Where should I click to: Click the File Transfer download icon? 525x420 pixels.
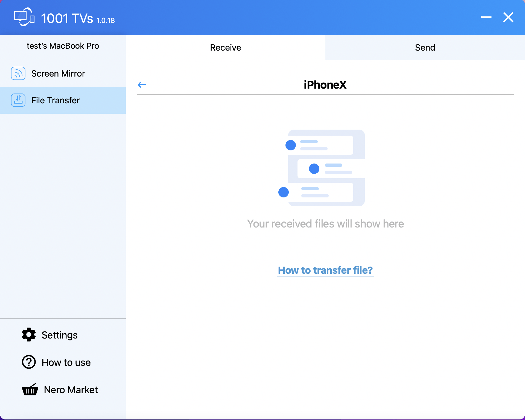point(18,100)
